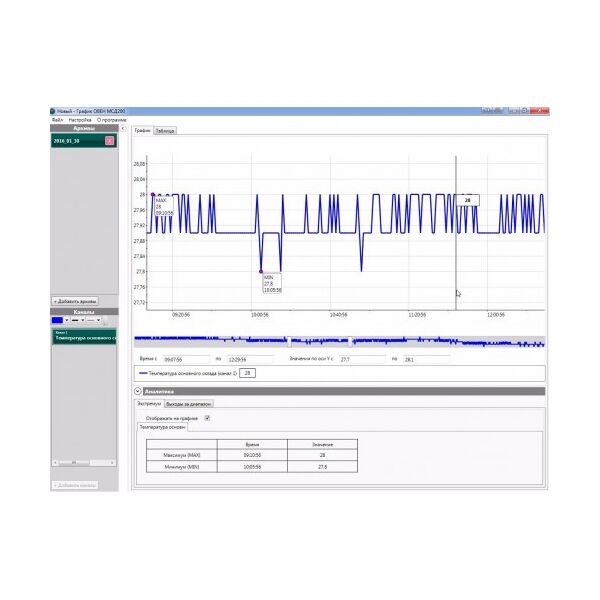Remove the 2016_01_30 archive with pink X

click(109, 141)
